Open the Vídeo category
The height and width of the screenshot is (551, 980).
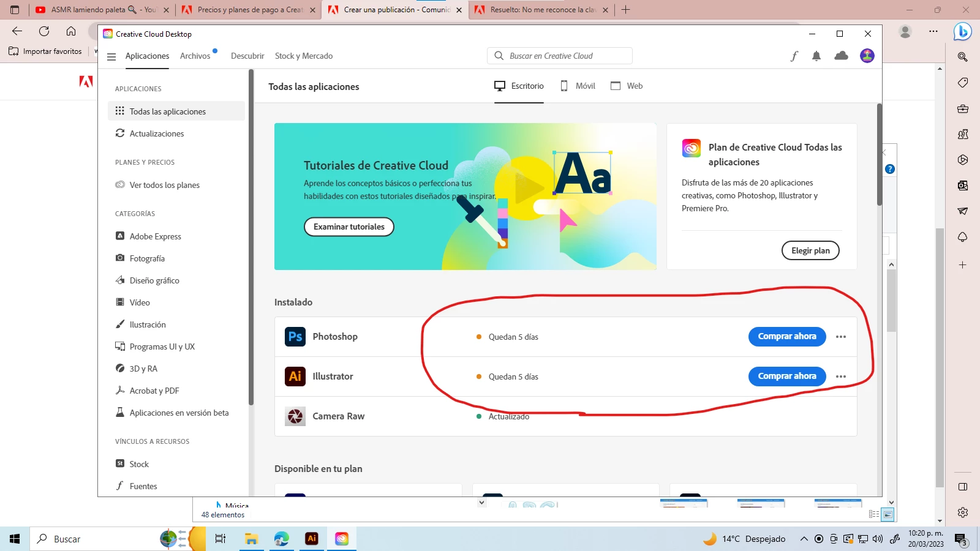coord(176,302)
